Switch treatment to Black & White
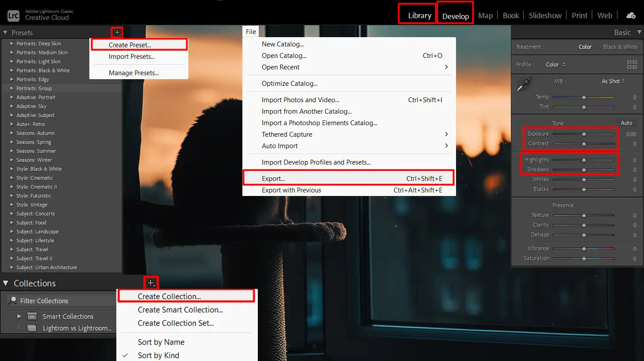 (x=620, y=47)
